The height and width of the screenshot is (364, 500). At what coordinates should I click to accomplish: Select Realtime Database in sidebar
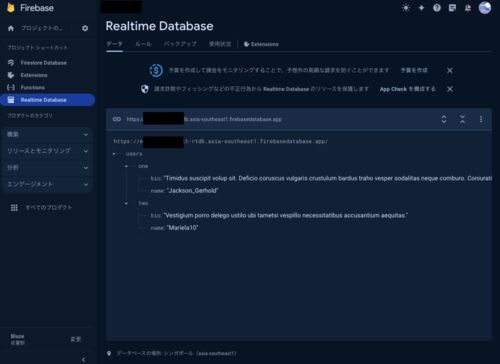point(47,100)
